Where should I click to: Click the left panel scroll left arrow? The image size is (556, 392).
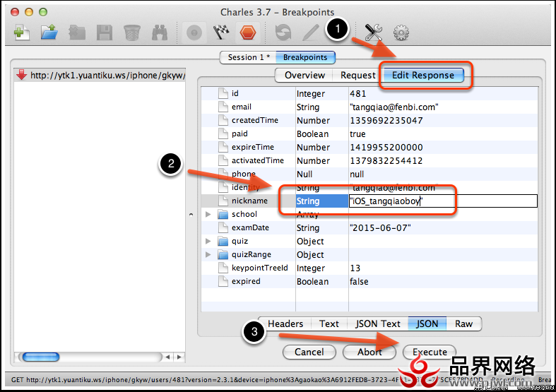coord(167,357)
